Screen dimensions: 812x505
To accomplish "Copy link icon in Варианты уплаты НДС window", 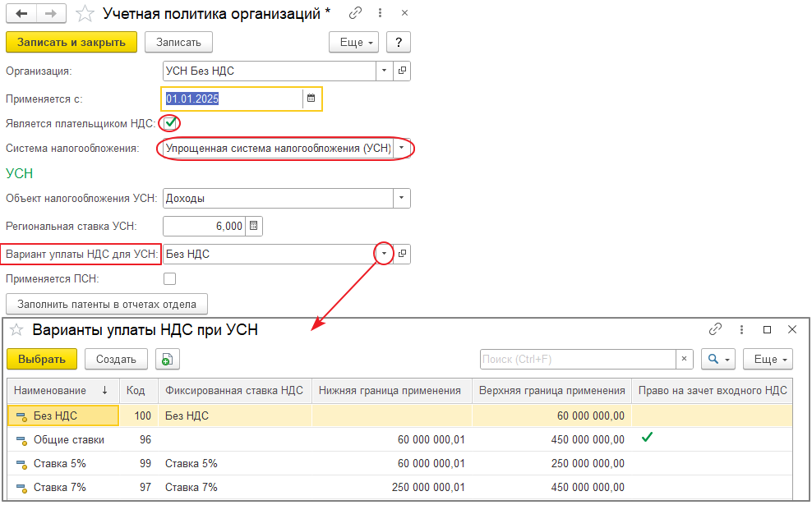I will (x=715, y=329).
